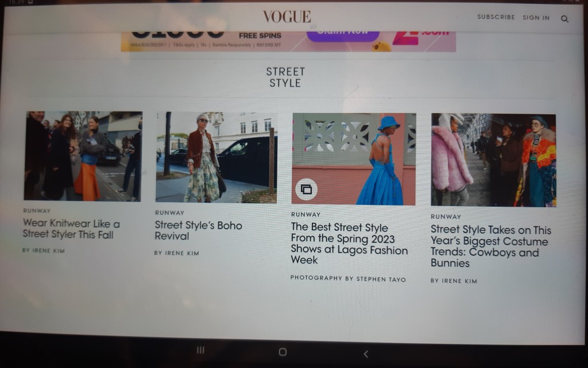
Task: Open the knitwear street style photo
Action: coord(83,156)
